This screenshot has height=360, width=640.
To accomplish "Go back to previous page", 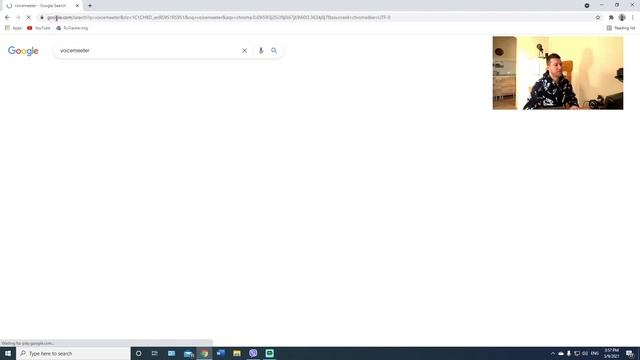I will point(7,18).
